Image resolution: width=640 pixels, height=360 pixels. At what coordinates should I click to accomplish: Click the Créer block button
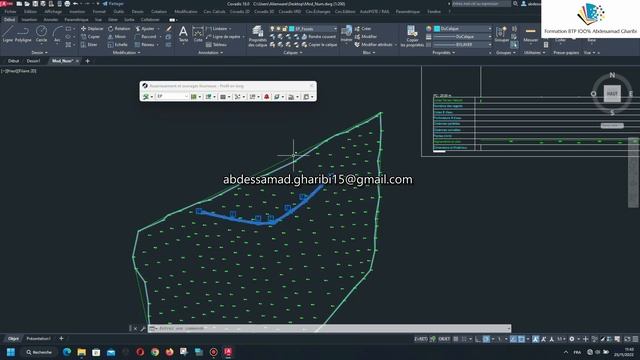point(363,29)
